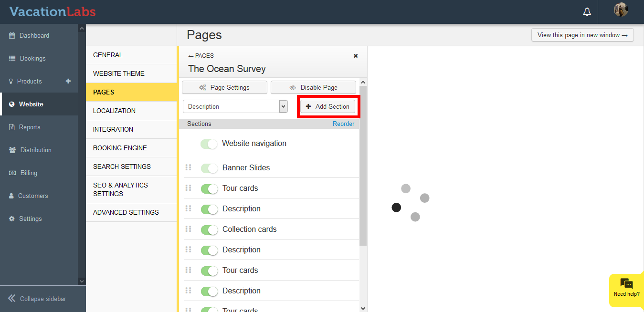Click the notification bell icon
The image size is (644, 312).
tap(587, 12)
